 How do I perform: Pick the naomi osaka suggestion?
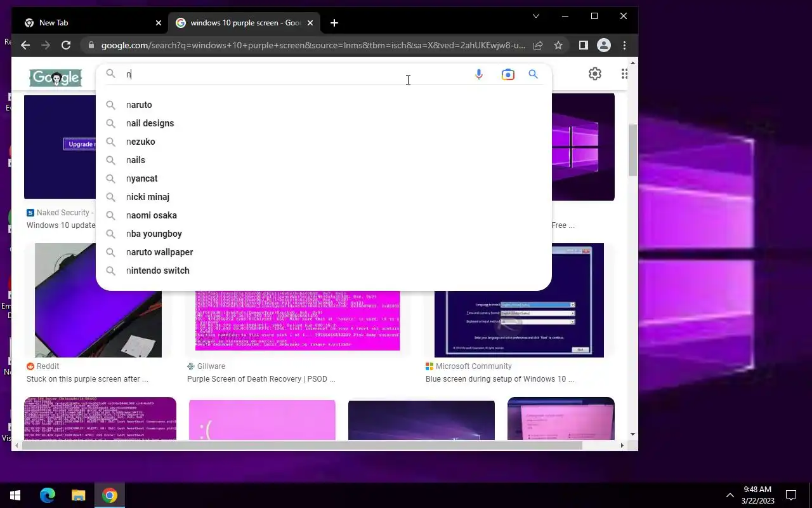[324, 215]
